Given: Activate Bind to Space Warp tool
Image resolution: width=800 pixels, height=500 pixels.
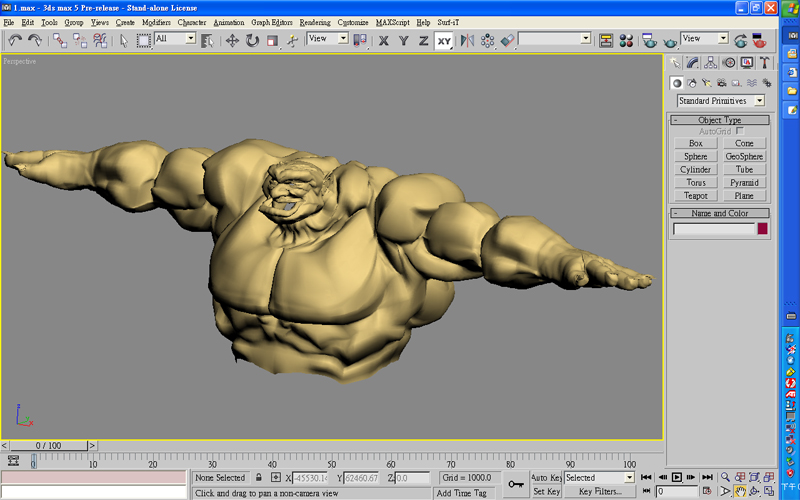Looking at the screenshot, I should (x=100, y=40).
